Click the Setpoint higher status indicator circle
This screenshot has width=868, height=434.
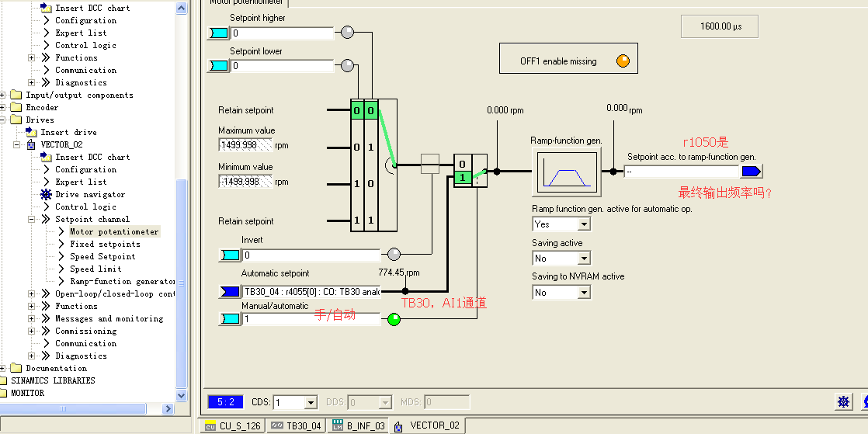(x=347, y=32)
